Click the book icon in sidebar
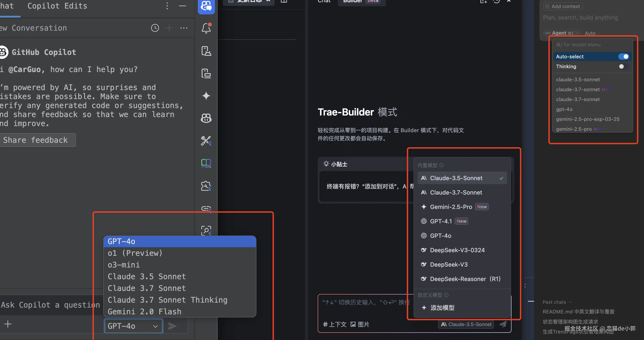This screenshot has width=644, height=340. click(206, 163)
